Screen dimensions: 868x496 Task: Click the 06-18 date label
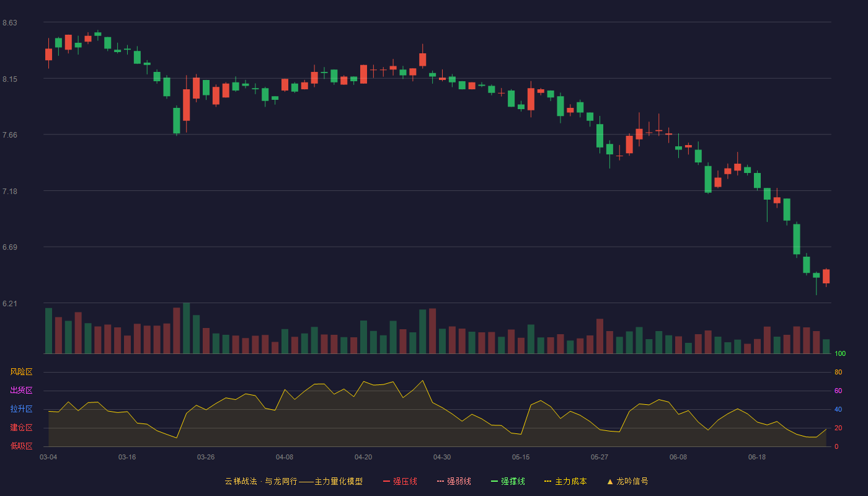click(x=757, y=457)
